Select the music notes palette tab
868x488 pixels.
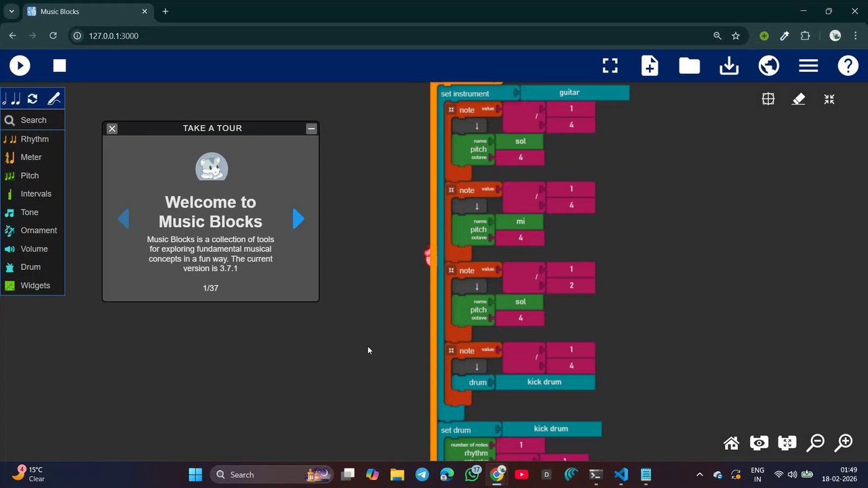(x=12, y=99)
